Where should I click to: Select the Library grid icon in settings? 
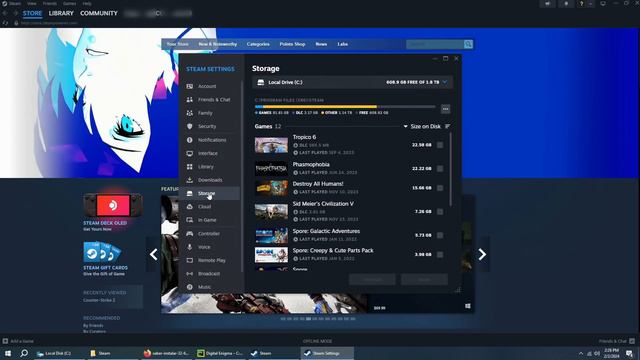pyautogui.click(x=190, y=167)
